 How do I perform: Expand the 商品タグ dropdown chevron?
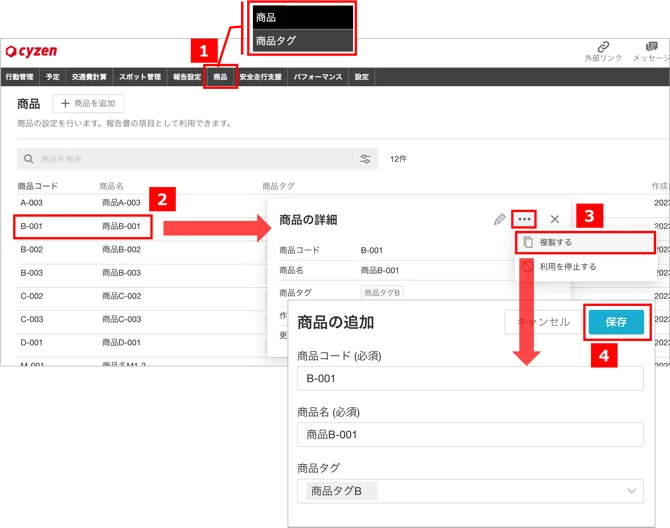[632, 491]
